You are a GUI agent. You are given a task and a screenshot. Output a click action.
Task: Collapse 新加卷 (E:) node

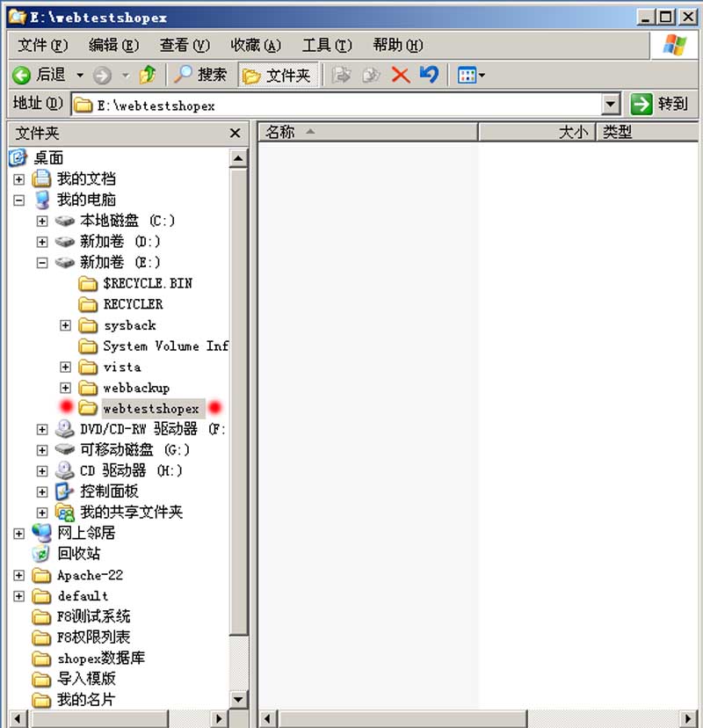point(42,263)
